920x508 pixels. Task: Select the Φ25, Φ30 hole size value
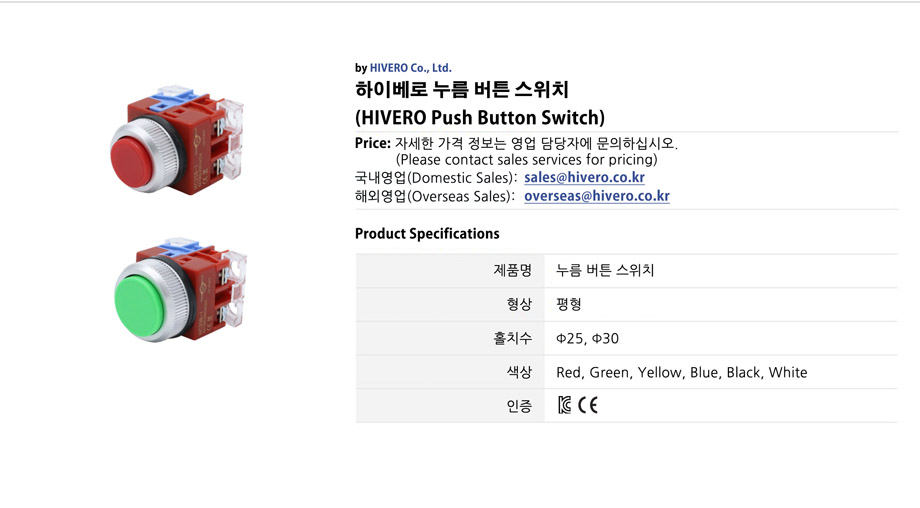click(x=587, y=338)
